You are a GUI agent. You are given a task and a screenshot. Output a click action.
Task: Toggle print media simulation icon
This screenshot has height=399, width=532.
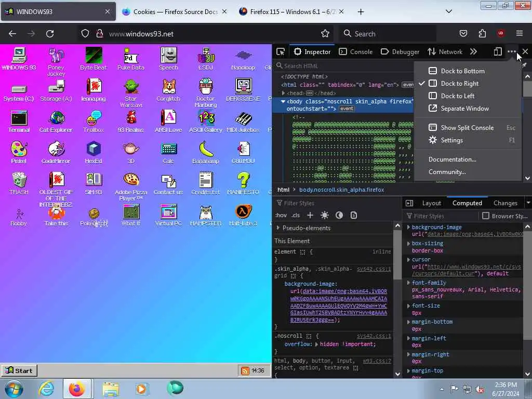tap(353, 215)
